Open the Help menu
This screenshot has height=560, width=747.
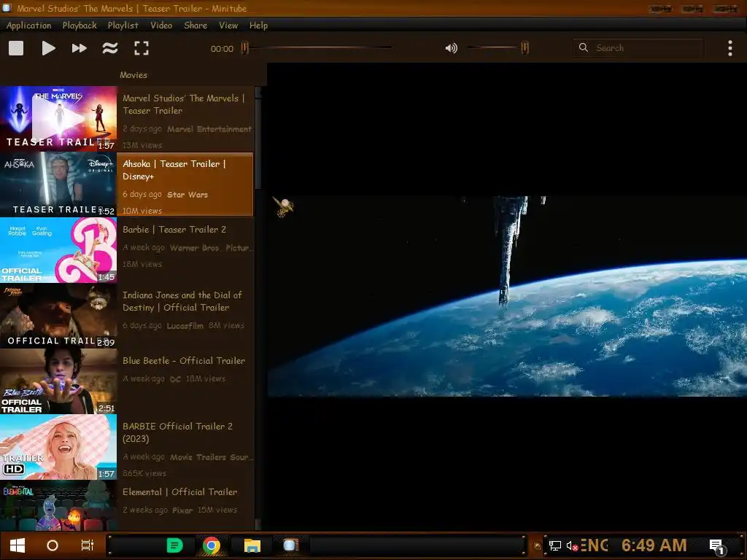point(259,26)
